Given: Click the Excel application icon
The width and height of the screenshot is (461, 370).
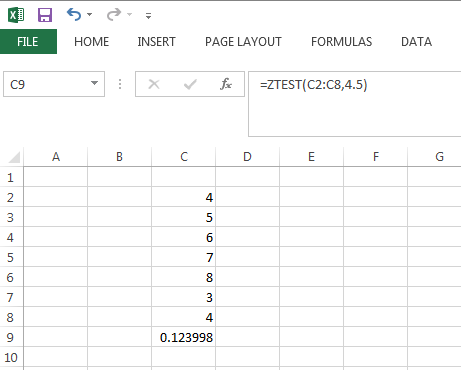Looking at the screenshot, I should coord(16,15).
